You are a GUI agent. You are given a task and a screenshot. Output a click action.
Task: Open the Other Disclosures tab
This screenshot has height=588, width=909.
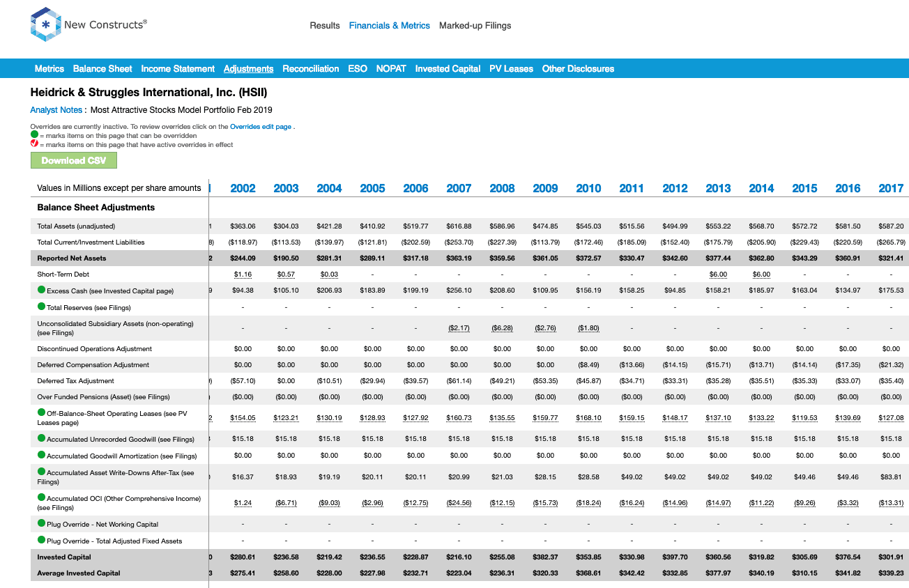coord(578,68)
